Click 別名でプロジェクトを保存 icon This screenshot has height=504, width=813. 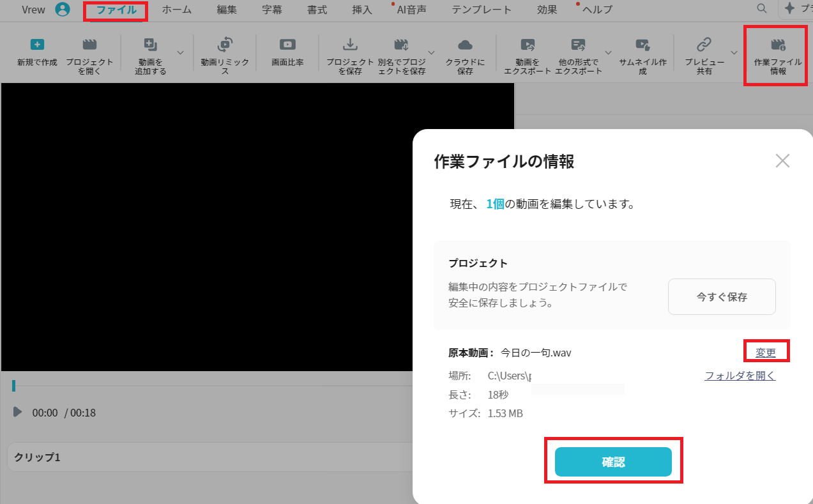pyautogui.click(x=401, y=45)
